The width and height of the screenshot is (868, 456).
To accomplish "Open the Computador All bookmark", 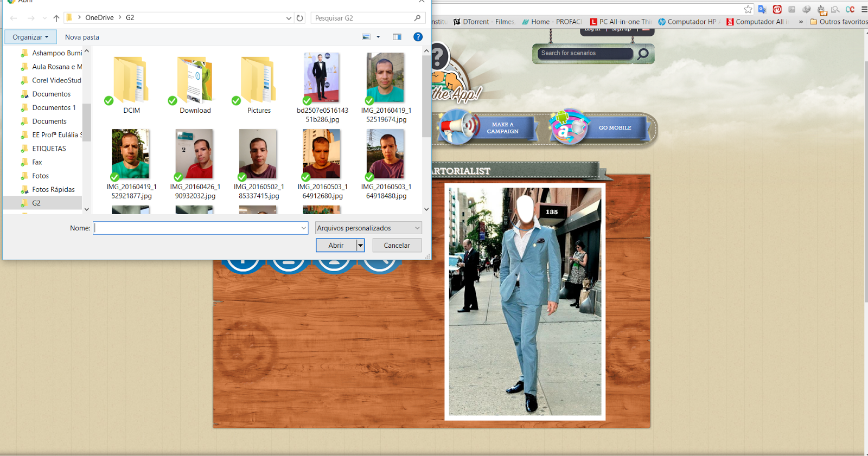I will [x=757, y=22].
